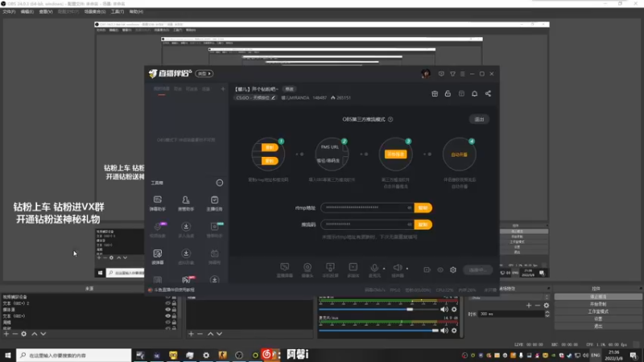Open the OBS 帮助(H) menu
Image resolution: width=644 pixels, height=362 pixels.
point(136,12)
